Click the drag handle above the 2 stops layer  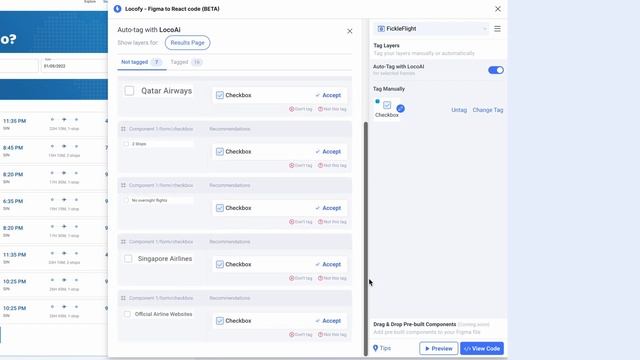(x=123, y=129)
